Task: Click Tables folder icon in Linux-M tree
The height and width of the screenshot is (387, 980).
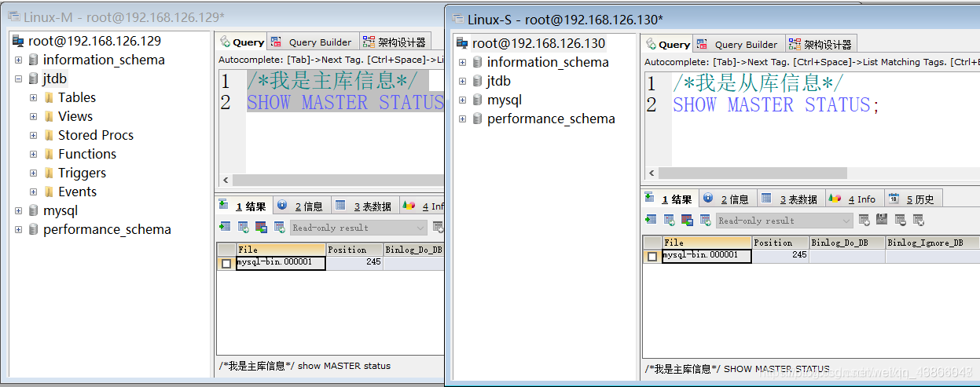Action: [x=49, y=97]
